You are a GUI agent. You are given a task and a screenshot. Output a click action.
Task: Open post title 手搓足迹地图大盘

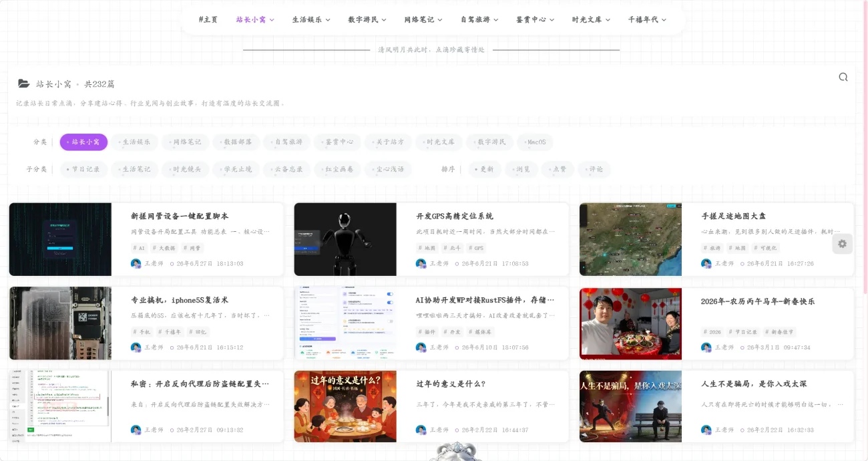[733, 216]
